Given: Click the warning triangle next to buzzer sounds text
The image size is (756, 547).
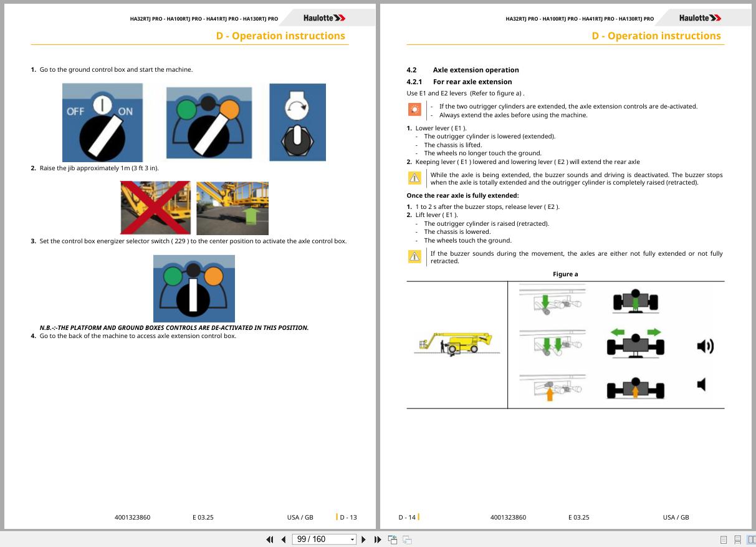Looking at the screenshot, I should pyautogui.click(x=414, y=178).
